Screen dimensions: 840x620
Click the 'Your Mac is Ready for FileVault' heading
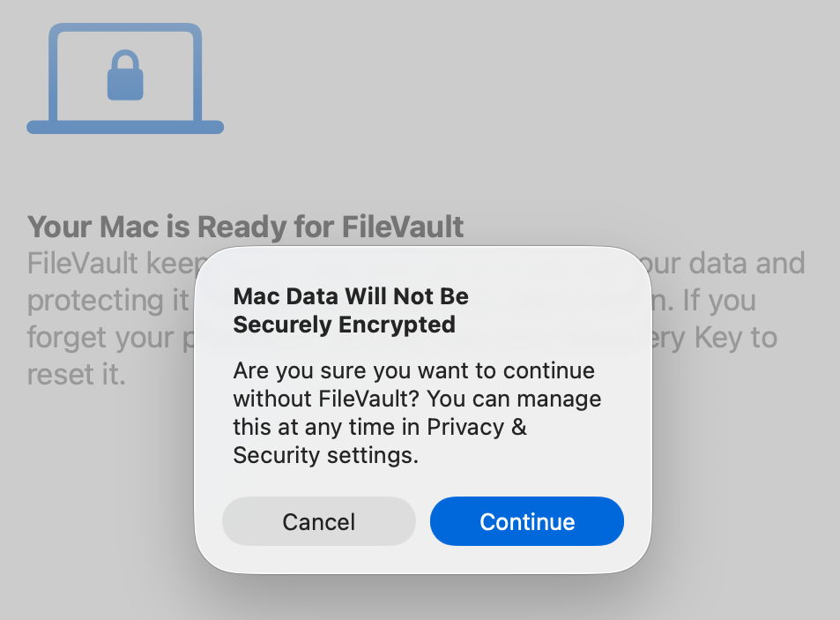point(245,227)
